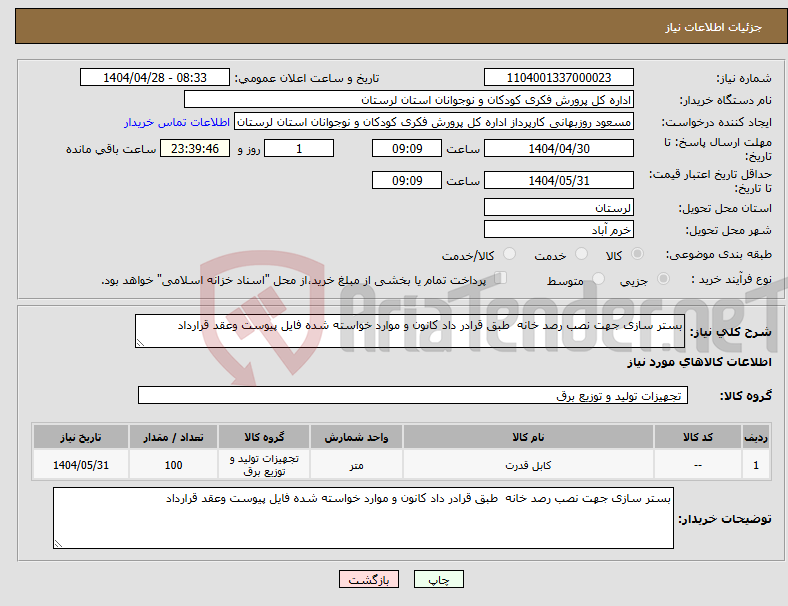Click the remaining time field 23:39:46
This screenshot has height=606, width=788.
(x=195, y=148)
